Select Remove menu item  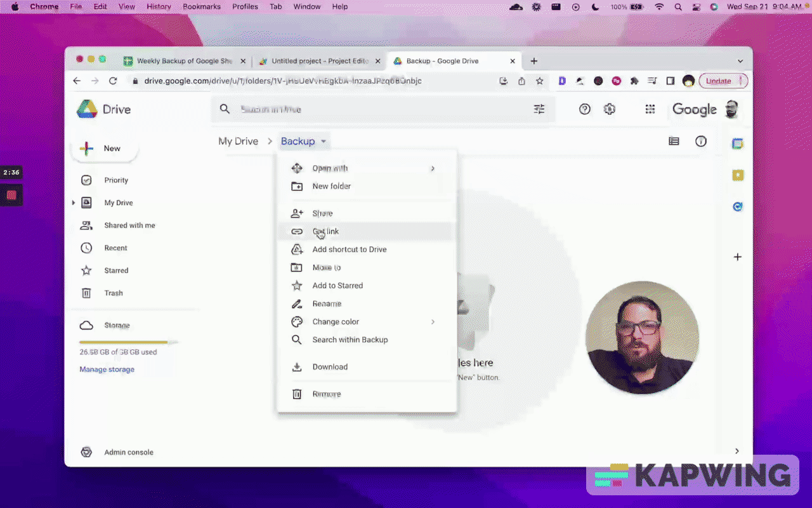(367, 394)
